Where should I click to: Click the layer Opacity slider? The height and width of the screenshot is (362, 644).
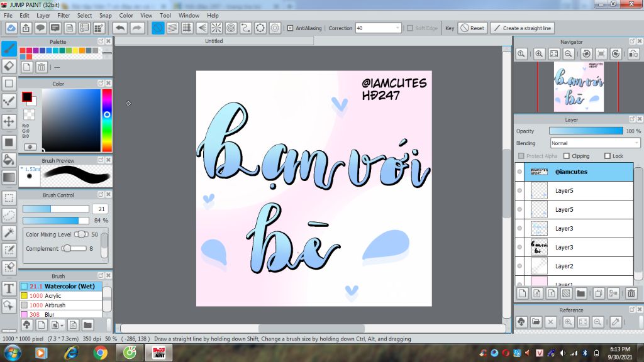(586, 131)
